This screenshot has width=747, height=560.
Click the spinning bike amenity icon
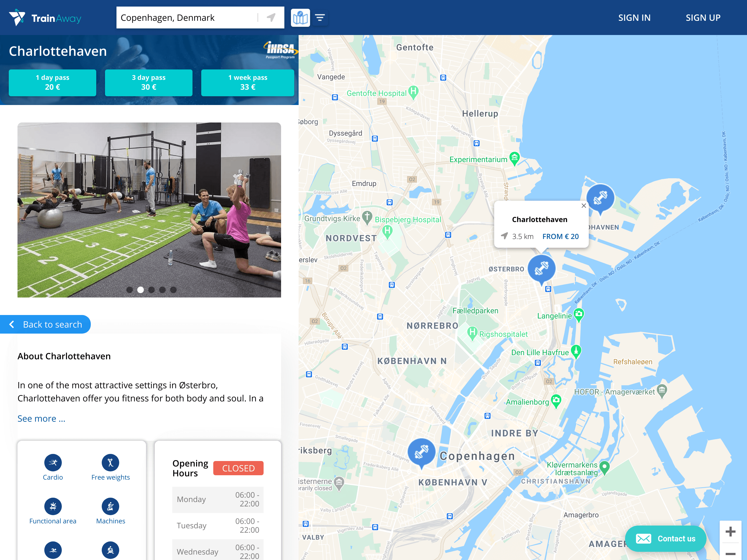click(110, 550)
